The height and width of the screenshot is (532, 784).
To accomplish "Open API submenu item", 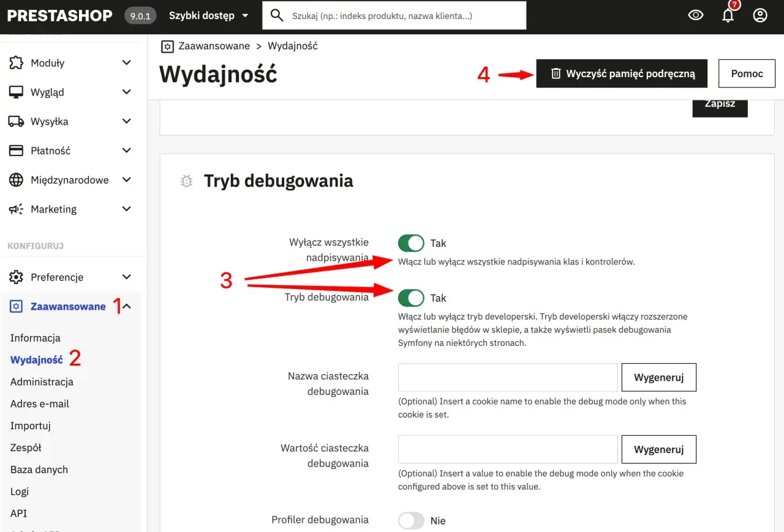I will pyautogui.click(x=18, y=514).
